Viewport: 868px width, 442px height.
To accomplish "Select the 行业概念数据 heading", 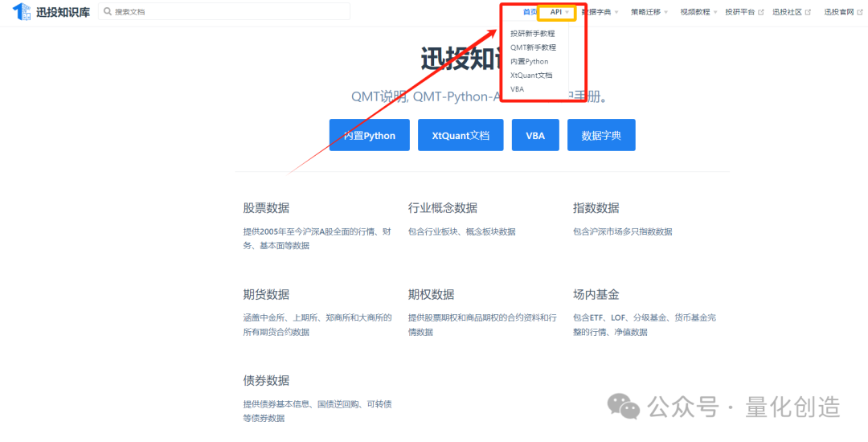I will 442,208.
